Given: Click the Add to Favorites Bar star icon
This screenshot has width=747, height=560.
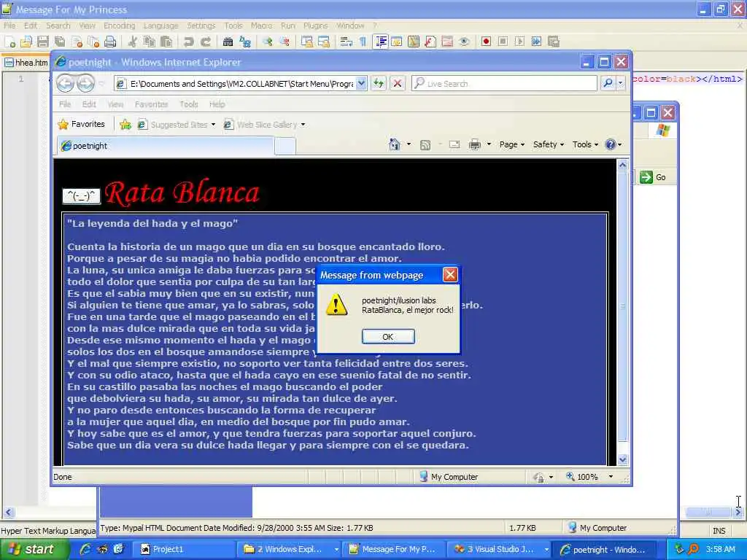Looking at the screenshot, I should pos(125,125).
